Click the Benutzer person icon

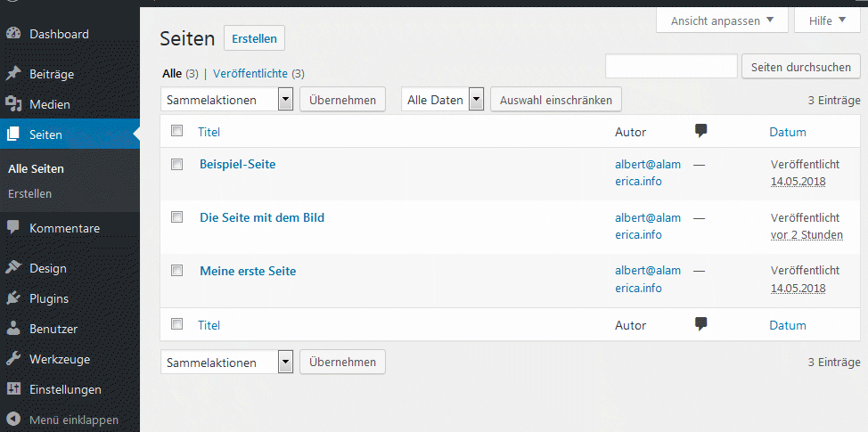pos(13,329)
